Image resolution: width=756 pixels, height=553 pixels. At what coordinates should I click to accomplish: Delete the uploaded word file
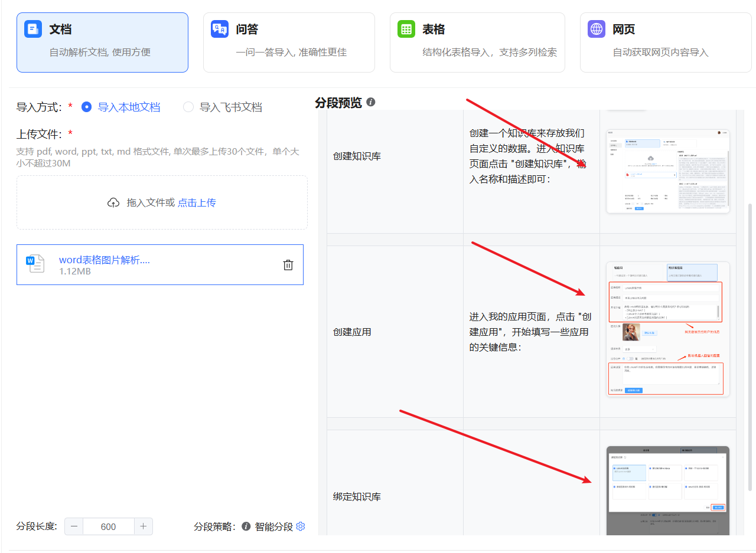click(288, 265)
